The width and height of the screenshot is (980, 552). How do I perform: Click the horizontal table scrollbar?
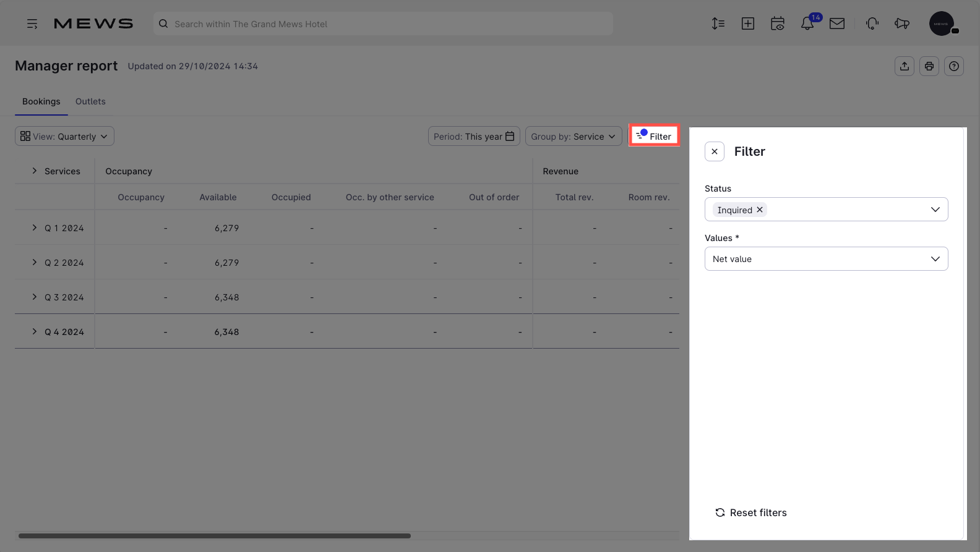(214, 536)
